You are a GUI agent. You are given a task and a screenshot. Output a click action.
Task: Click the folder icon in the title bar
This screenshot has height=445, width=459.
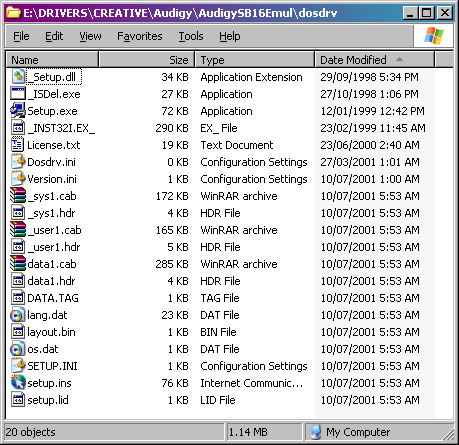[x=14, y=13]
